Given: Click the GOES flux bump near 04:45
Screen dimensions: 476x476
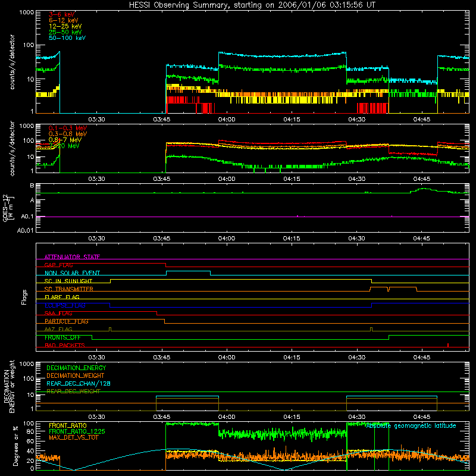Looking at the screenshot, I should (424, 190).
